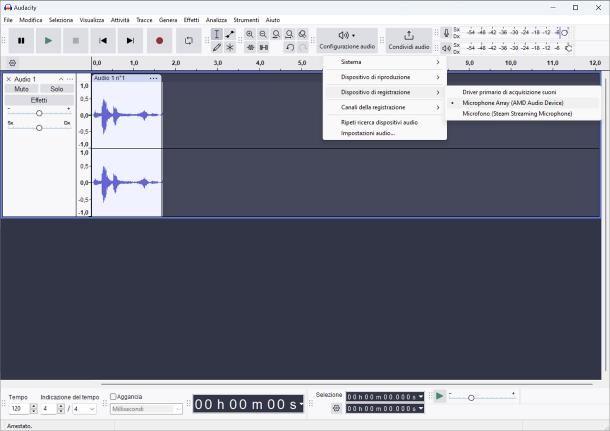Screen dimensions: 610x431
Task: Open the Visualizza menu
Action: [x=92, y=20]
